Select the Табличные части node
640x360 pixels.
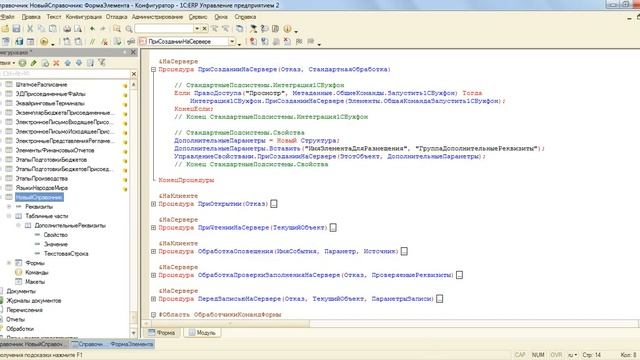pos(47,216)
